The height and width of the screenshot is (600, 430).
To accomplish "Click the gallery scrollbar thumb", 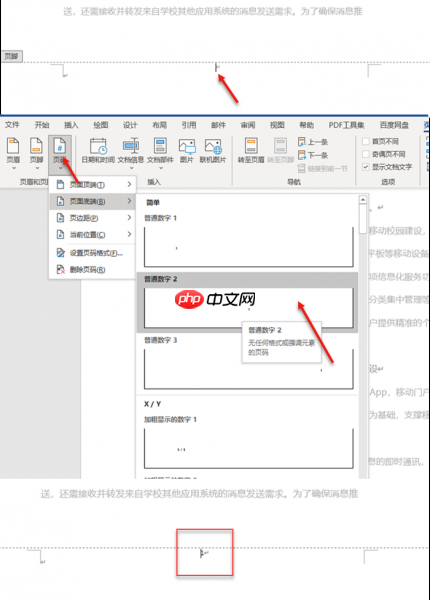I will click(363, 219).
